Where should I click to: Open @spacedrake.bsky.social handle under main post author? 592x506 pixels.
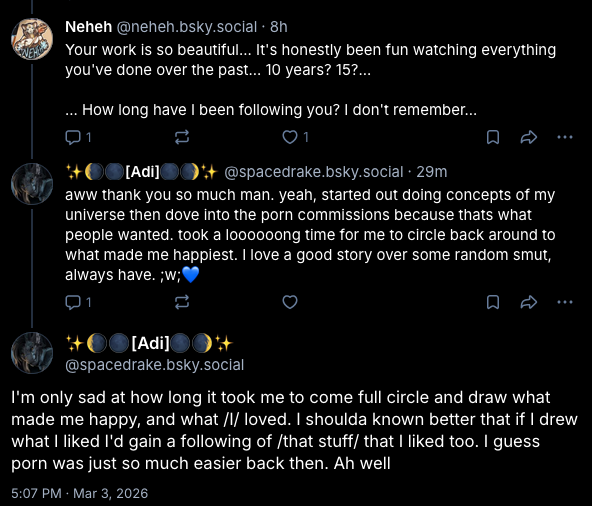click(x=155, y=365)
